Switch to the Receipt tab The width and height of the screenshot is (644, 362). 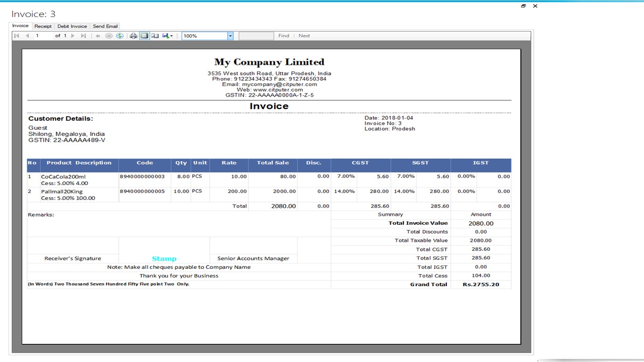43,26
